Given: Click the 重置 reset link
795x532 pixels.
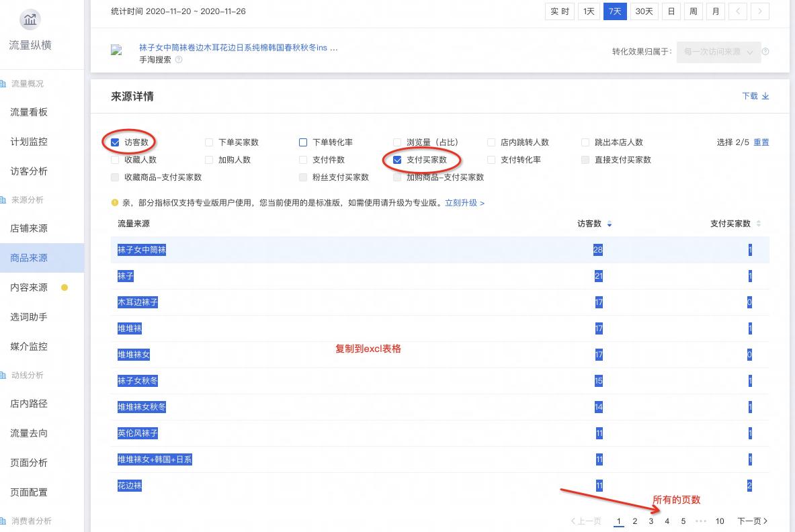Looking at the screenshot, I should click(763, 142).
